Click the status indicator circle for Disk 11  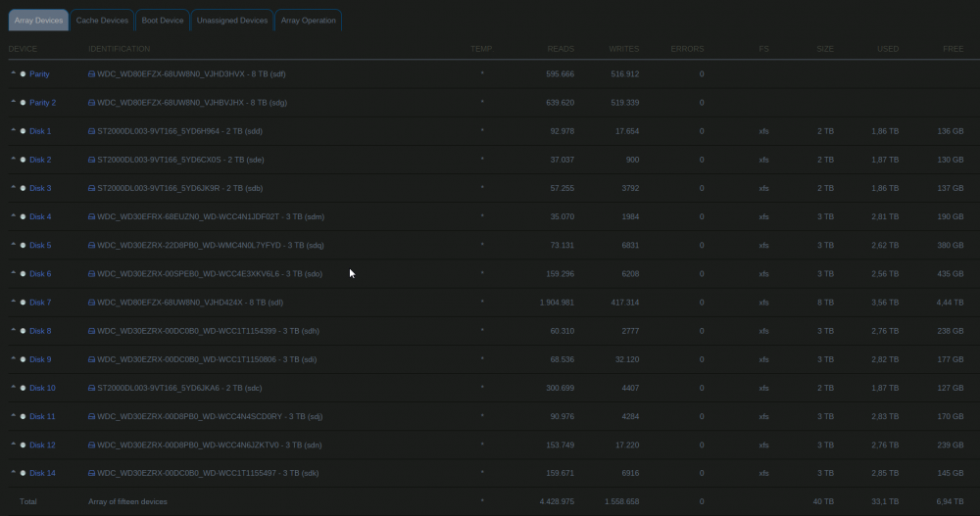point(24,417)
